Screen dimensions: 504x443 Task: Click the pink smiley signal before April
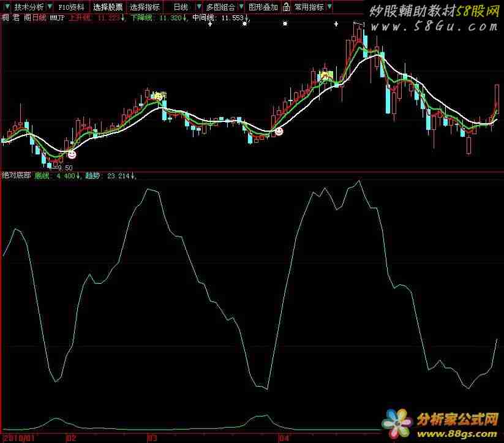tap(279, 131)
